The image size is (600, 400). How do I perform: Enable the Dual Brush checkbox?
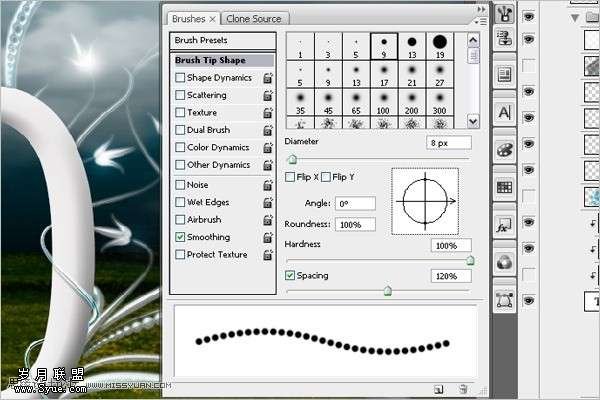(180, 130)
